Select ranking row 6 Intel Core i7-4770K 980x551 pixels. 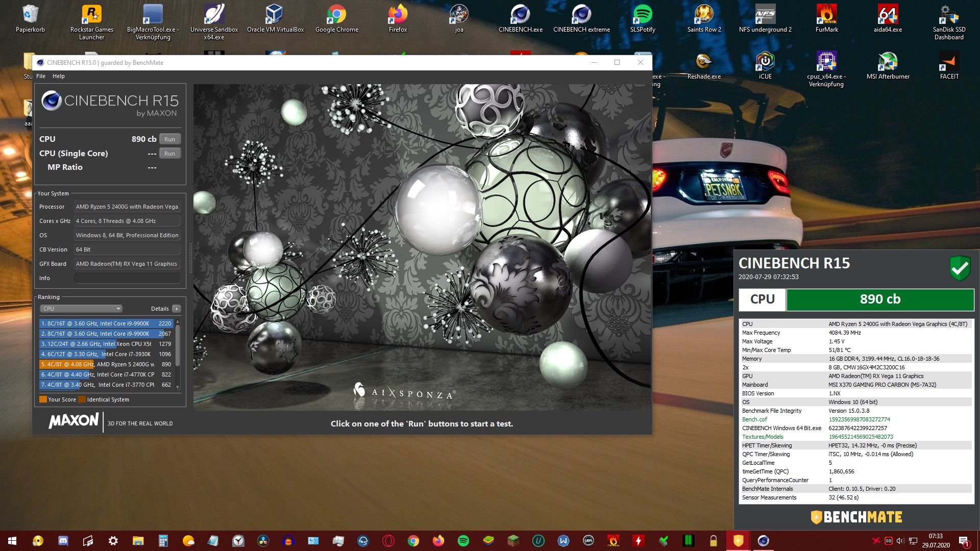point(106,374)
